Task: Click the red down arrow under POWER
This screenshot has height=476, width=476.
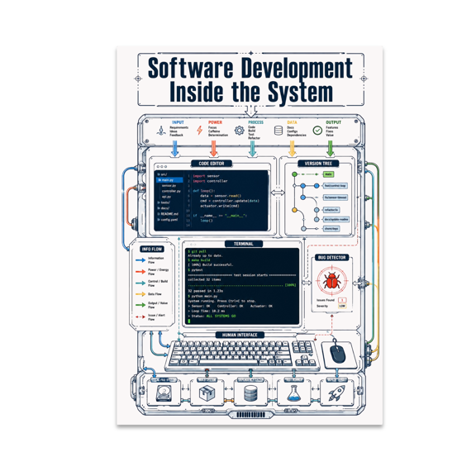Action: [x=214, y=149]
